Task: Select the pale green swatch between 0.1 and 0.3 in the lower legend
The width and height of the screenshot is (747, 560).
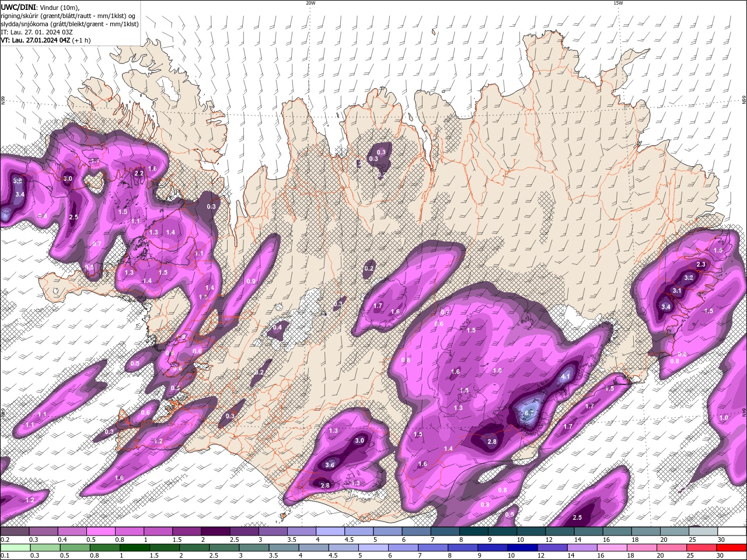Action: [x=15, y=548]
